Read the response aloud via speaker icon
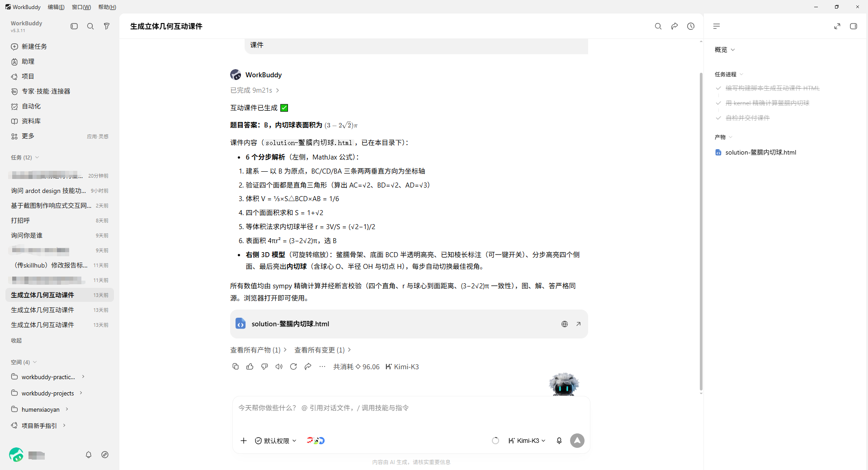The image size is (868, 470). click(279, 367)
